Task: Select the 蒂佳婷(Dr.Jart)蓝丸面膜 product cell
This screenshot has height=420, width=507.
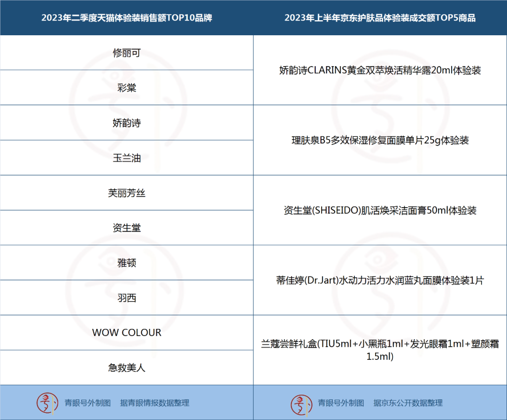Action: click(380, 280)
